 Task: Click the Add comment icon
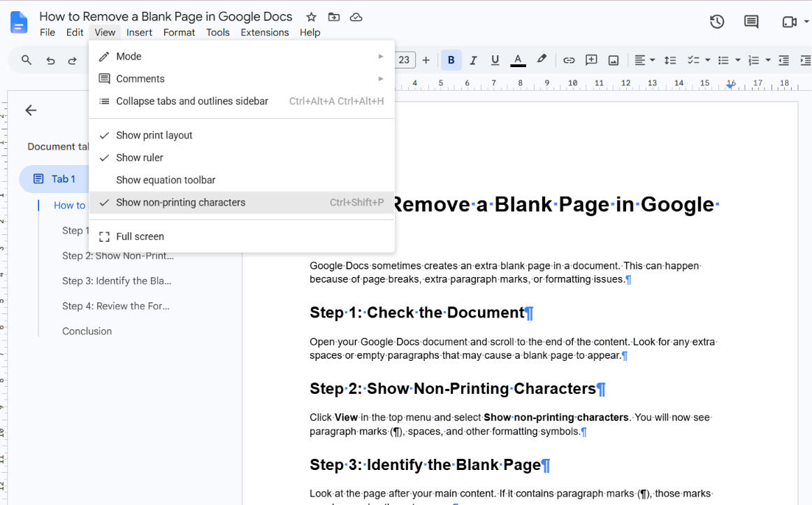point(591,60)
